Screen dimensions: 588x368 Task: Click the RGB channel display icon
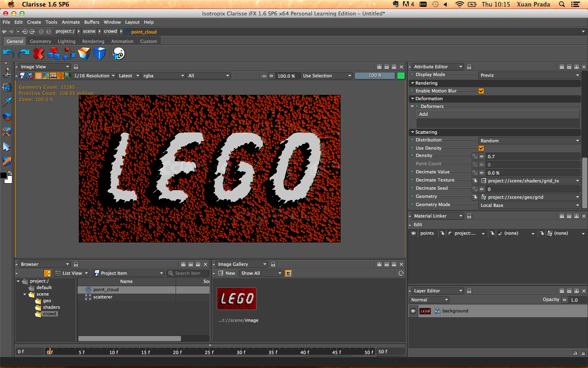53,76
